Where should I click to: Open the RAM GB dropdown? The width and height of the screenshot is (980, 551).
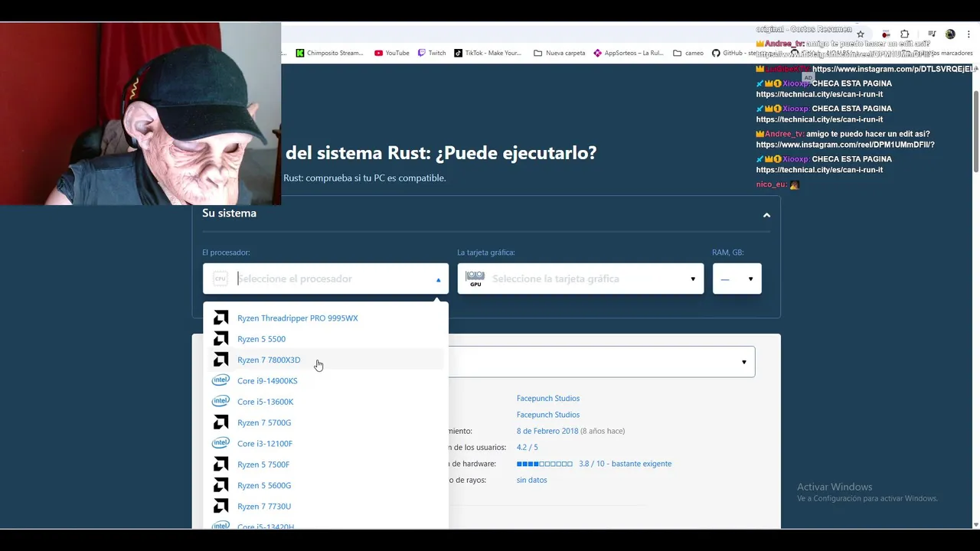coord(737,279)
